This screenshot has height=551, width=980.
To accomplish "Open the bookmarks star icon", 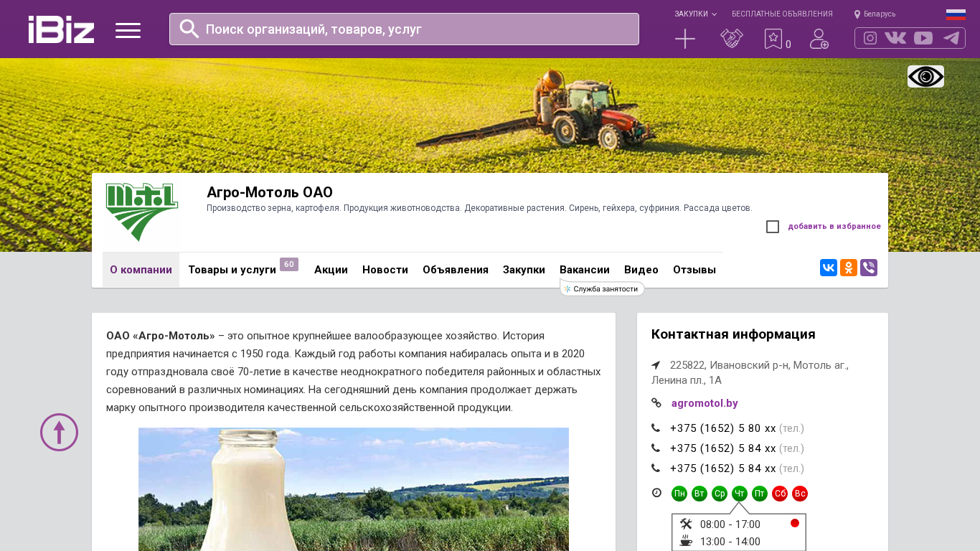I will [773, 39].
